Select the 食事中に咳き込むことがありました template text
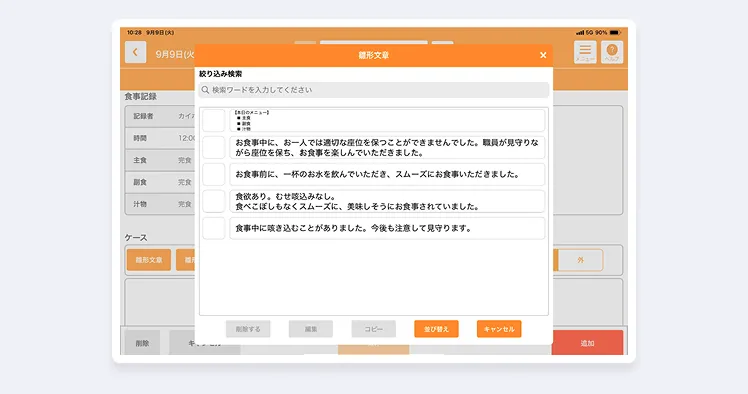The image size is (748, 394). pos(387,228)
